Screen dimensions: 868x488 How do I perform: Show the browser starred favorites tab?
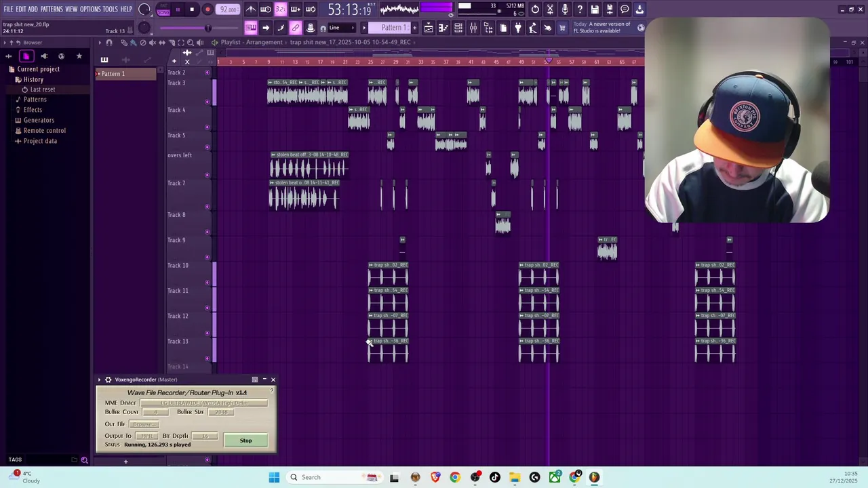(79, 56)
